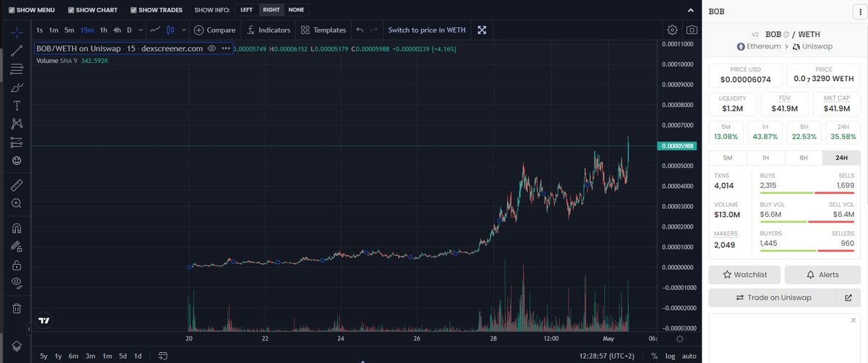Select the ruler measure tool
Image resolution: width=868 pixels, height=363 pixels.
click(x=17, y=185)
